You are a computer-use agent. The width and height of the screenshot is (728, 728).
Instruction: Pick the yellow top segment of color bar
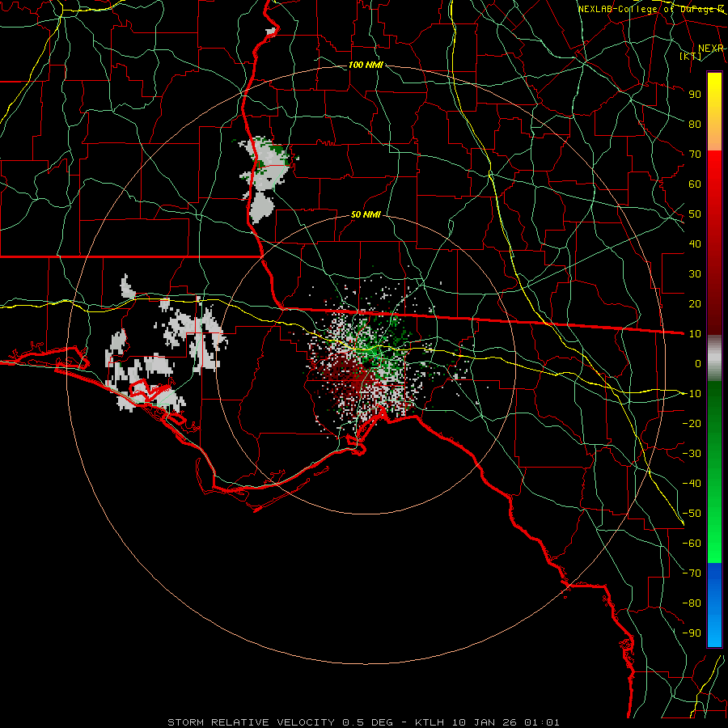(x=714, y=112)
